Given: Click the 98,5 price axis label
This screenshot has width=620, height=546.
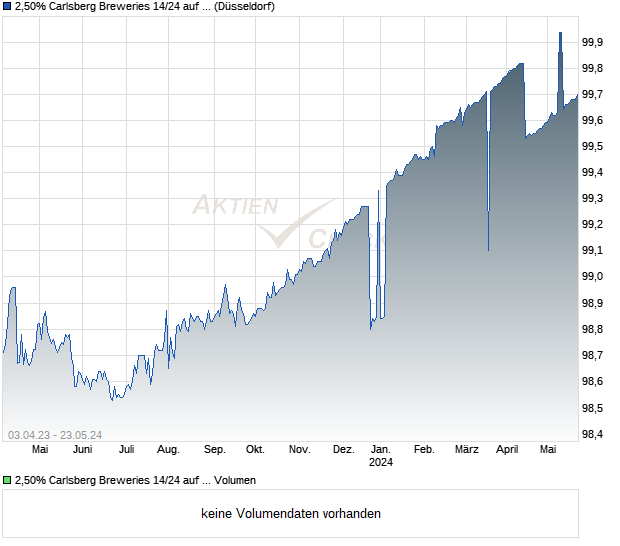Looking at the screenshot, I should coord(592,408).
